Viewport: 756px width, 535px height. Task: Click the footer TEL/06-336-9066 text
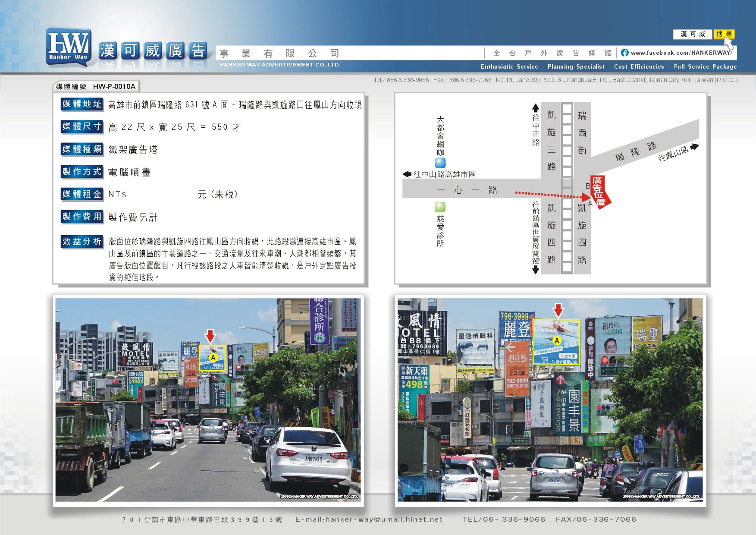pyautogui.click(x=504, y=519)
